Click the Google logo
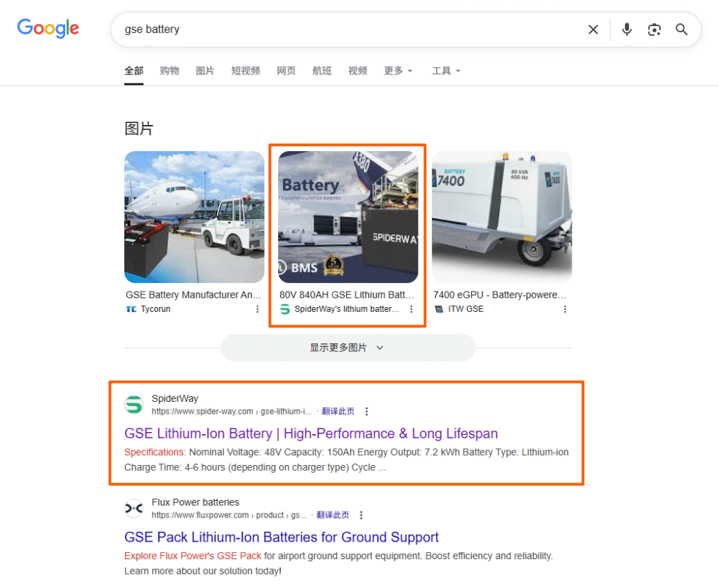 [48, 29]
